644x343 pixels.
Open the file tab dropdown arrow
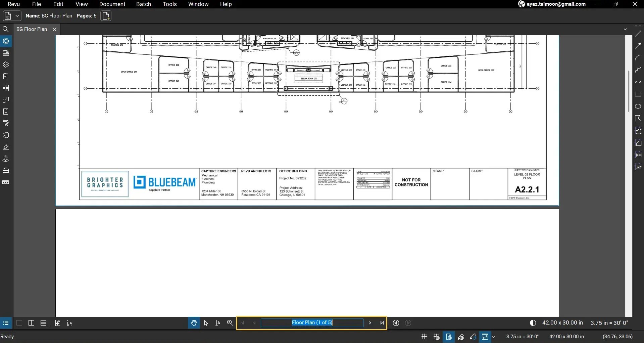[16, 16]
